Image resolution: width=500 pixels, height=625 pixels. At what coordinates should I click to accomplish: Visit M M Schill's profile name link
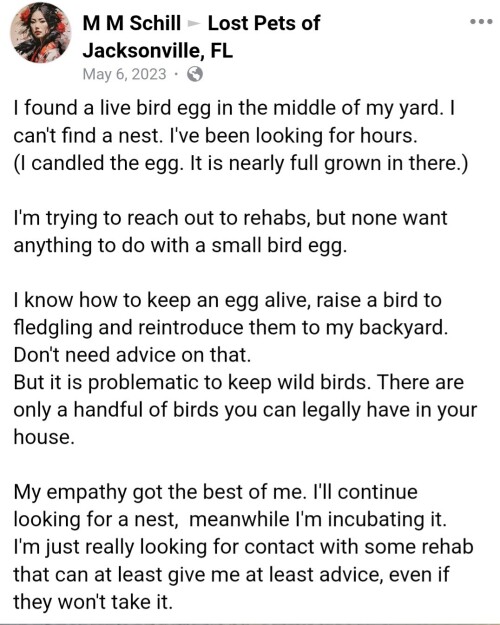[132, 23]
